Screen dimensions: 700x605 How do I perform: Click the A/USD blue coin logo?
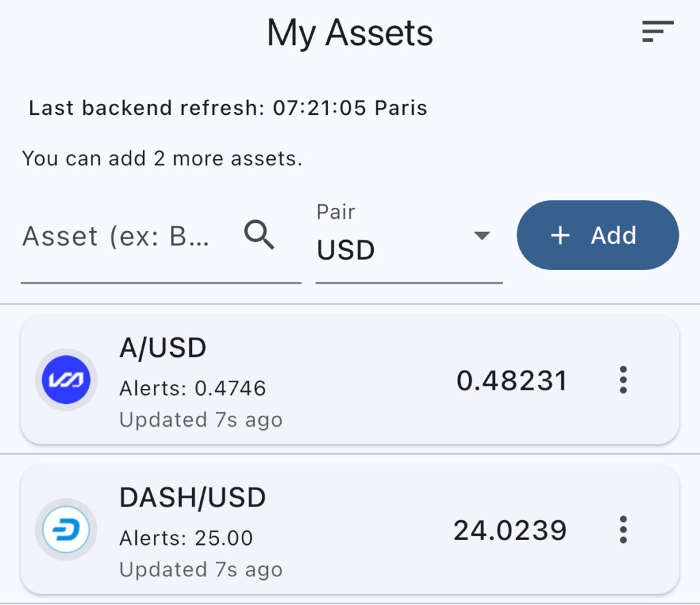click(66, 380)
